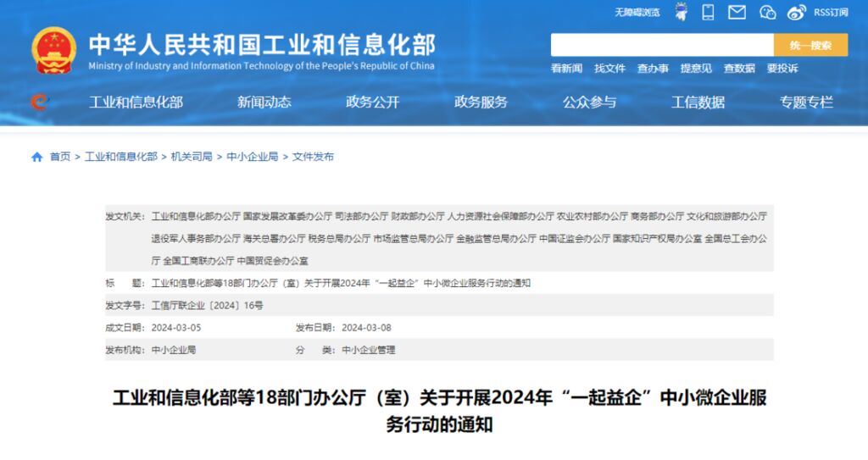Open the Weibo icon in header

click(797, 12)
